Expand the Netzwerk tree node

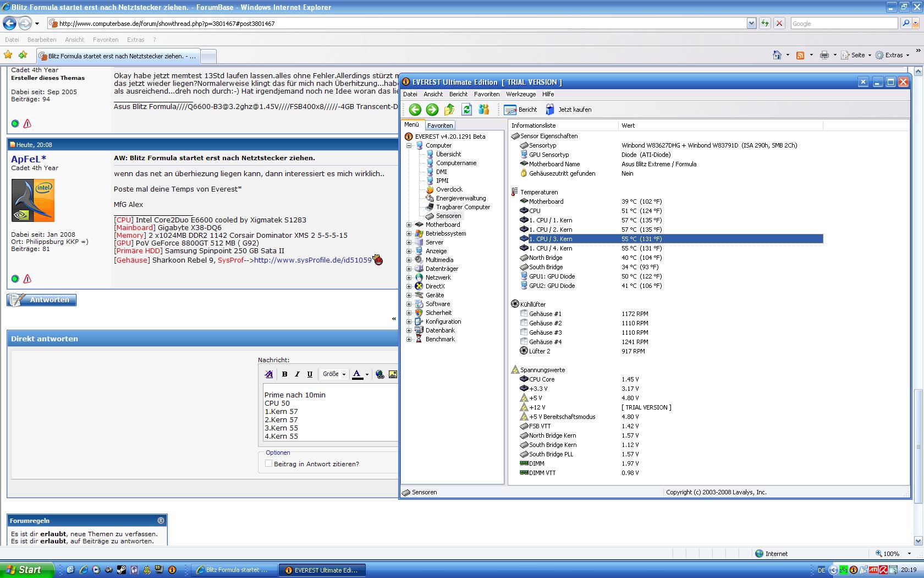point(409,277)
